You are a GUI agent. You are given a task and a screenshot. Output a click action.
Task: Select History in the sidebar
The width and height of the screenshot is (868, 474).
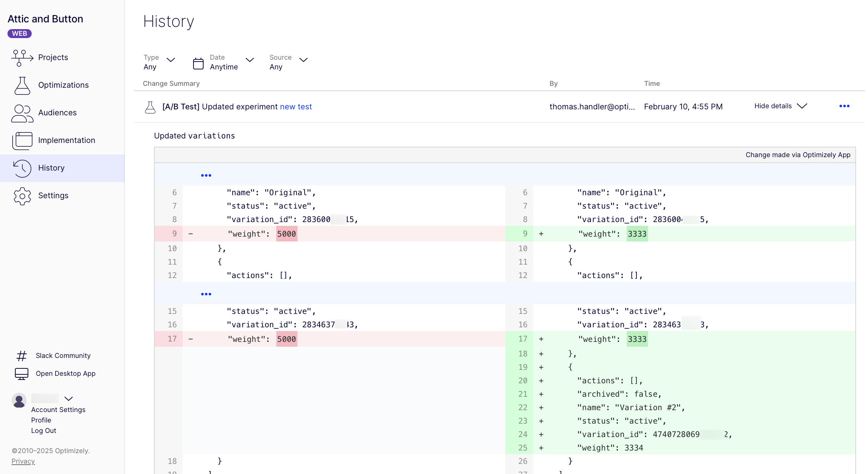tap(51, 168)
